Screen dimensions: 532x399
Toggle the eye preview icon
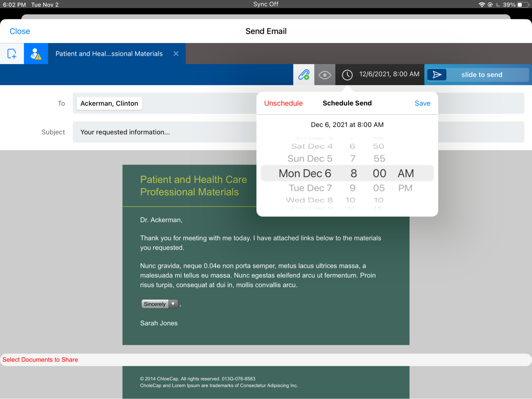pyautogui.click(x=324, y=75)
